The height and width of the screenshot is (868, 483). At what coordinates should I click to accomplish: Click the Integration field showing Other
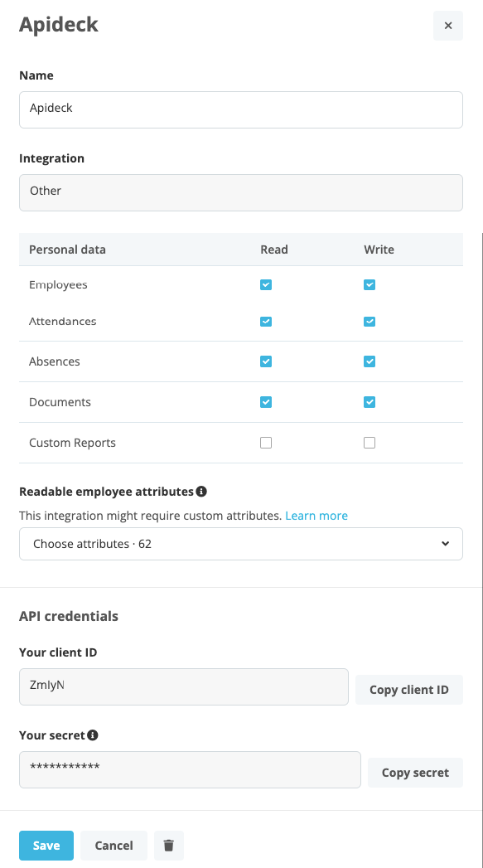click(x=240, y=192)
